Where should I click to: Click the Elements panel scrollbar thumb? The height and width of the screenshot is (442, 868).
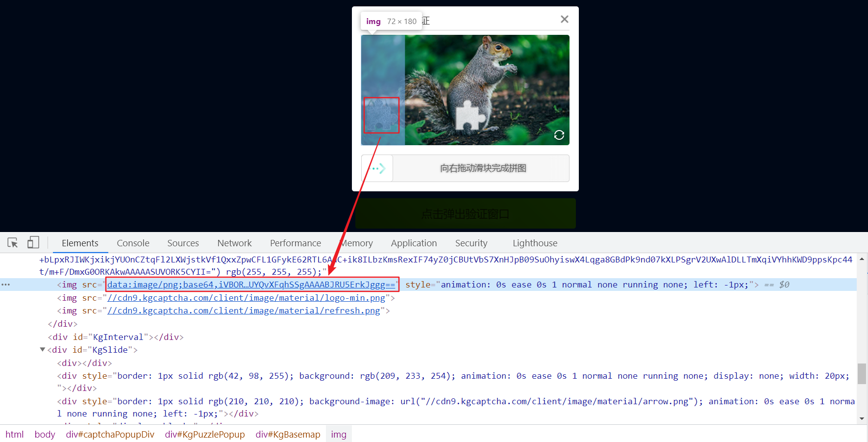coord(862,373)
